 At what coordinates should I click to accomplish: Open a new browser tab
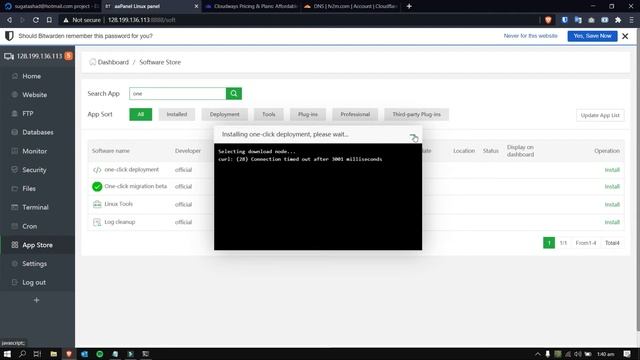(409, 6)
